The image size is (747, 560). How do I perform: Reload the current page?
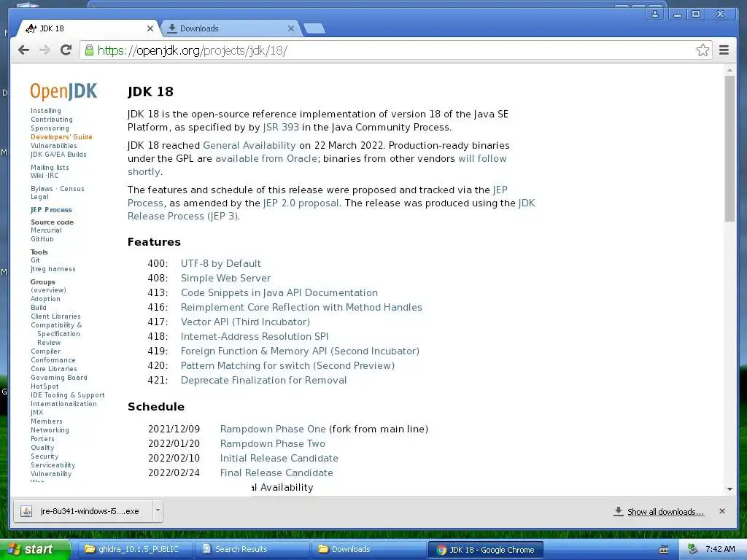(x=66, y=50)
